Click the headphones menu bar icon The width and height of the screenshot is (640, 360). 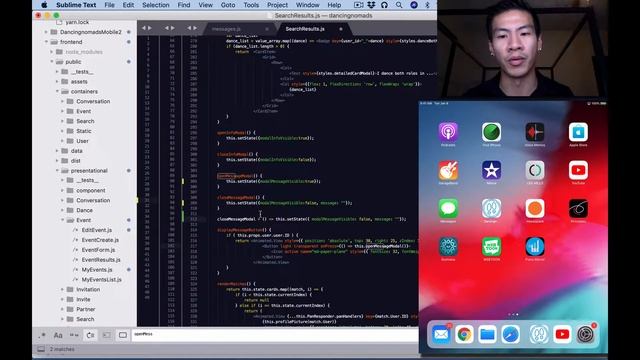point(384,5)
